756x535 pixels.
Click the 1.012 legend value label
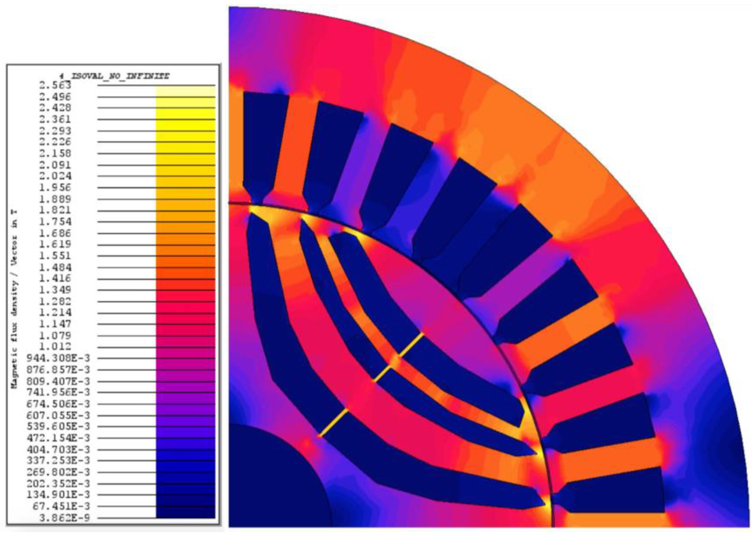[x=55, y=347]
